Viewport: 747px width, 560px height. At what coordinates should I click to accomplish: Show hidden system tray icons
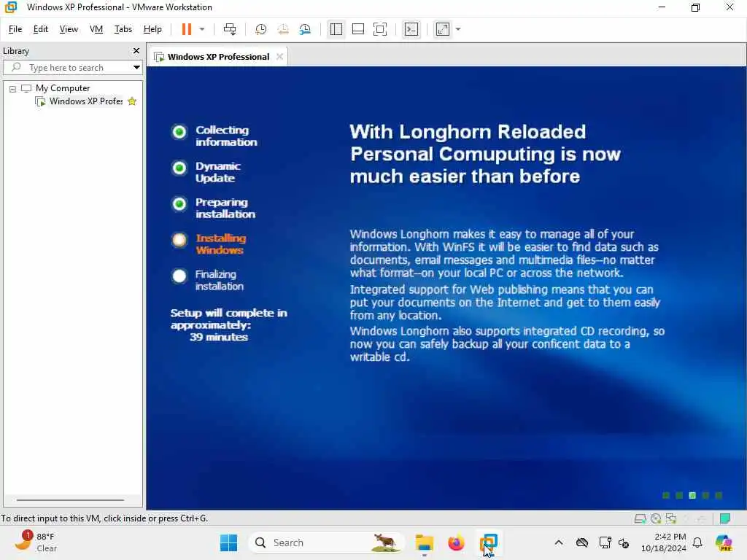[x=559, y=542]
